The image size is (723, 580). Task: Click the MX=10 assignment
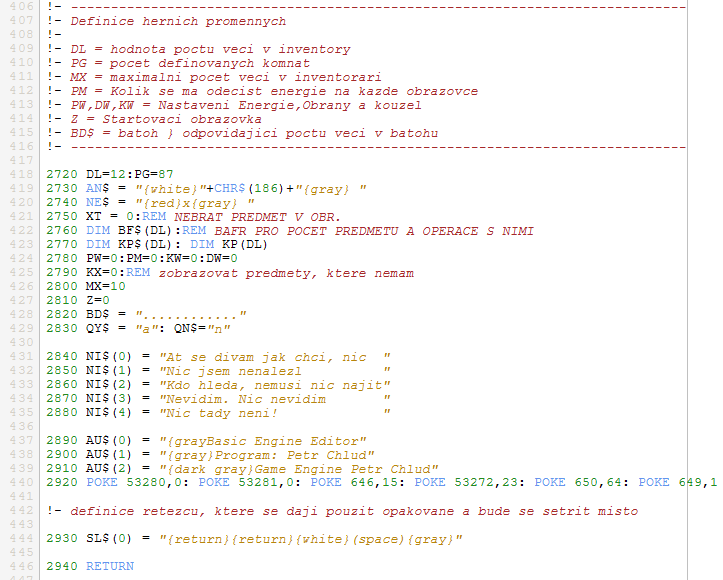pos(106,286)
